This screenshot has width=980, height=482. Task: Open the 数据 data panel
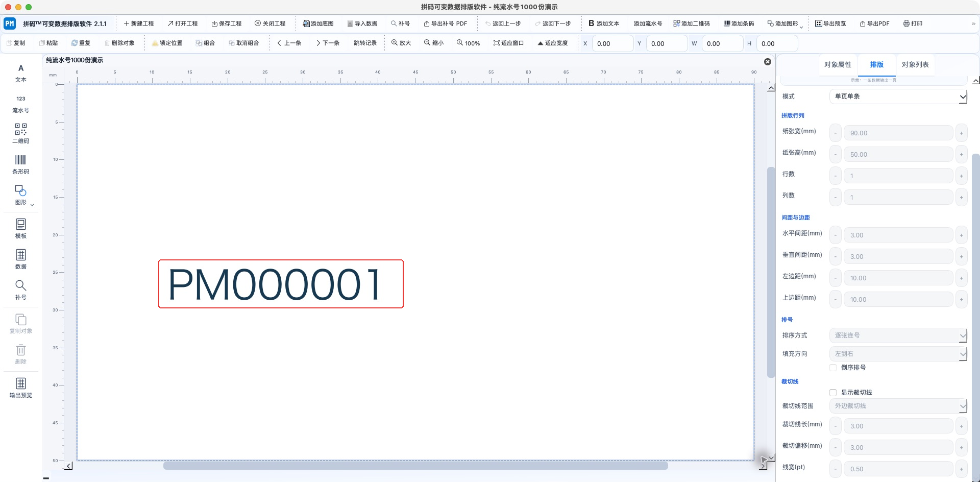pos(21,259)
